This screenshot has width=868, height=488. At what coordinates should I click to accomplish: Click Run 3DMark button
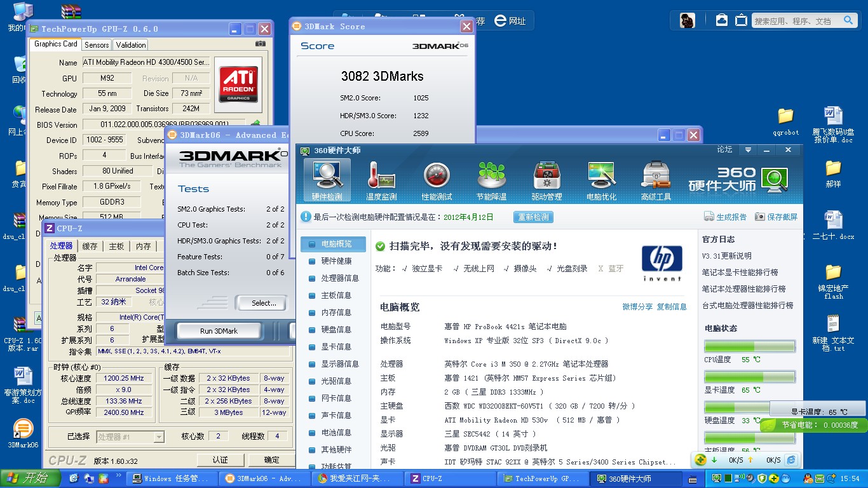219,331
